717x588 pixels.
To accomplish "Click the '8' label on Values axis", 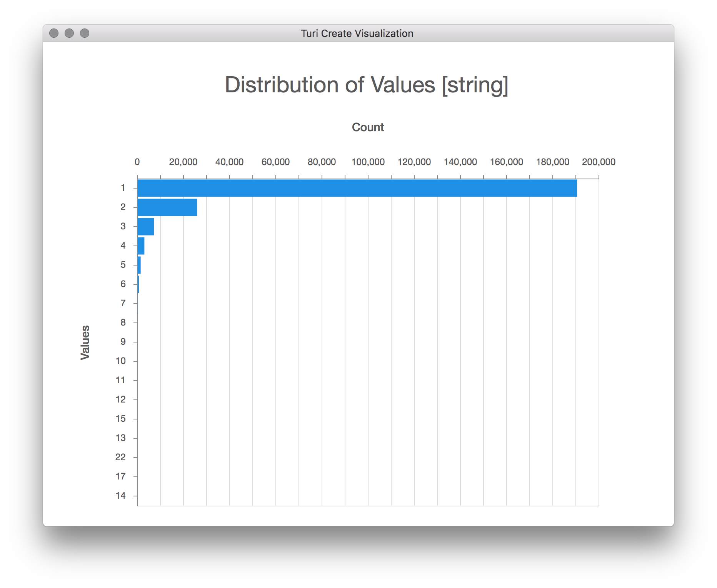I will [123, 322].
